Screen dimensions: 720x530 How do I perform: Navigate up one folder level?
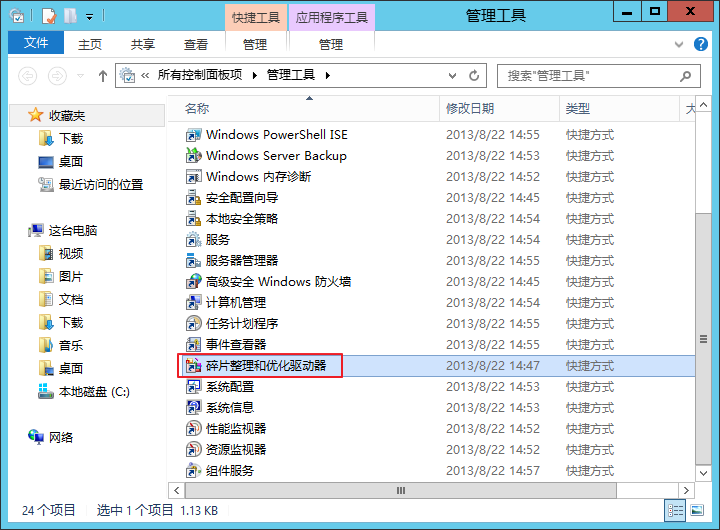[x=103, y=76]
